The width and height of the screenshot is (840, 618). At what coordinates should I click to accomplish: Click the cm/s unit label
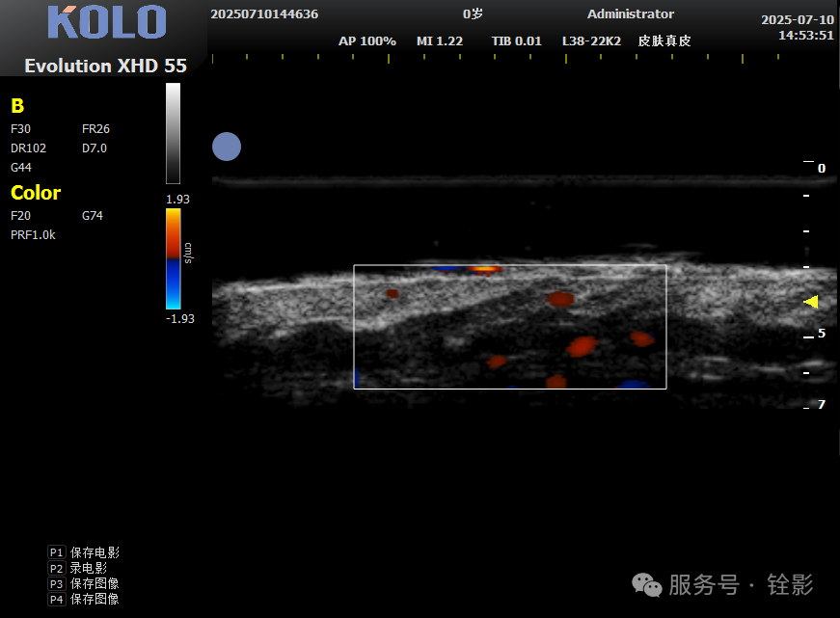point(188,253)
